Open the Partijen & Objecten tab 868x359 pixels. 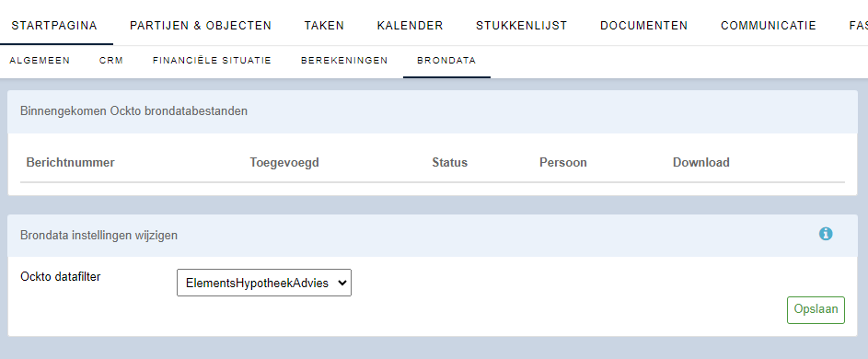point(201,26)
